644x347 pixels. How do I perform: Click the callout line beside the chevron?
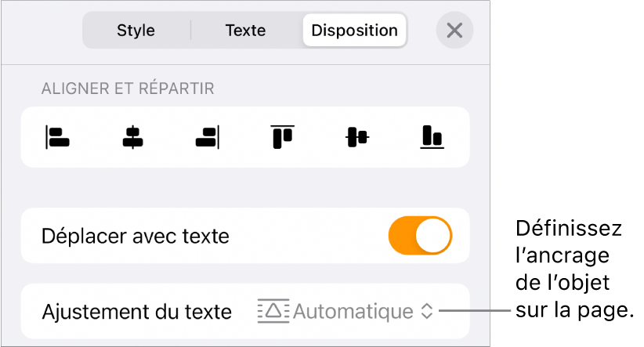[x=475, y=311]
